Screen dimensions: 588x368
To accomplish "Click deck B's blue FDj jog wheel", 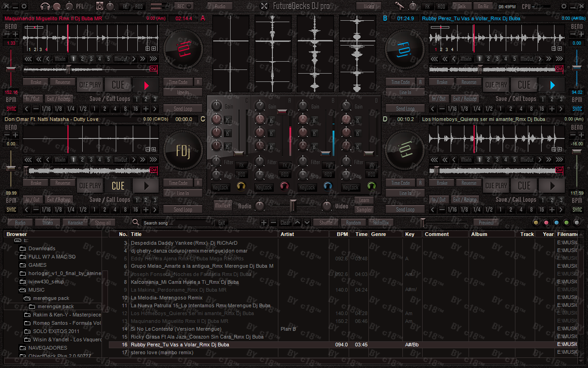I will 404,50.
